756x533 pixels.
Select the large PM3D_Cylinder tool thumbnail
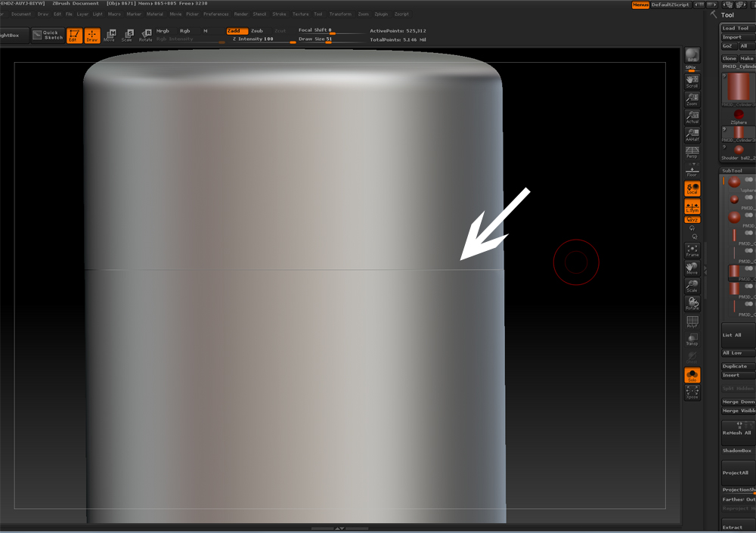[738, 88]
